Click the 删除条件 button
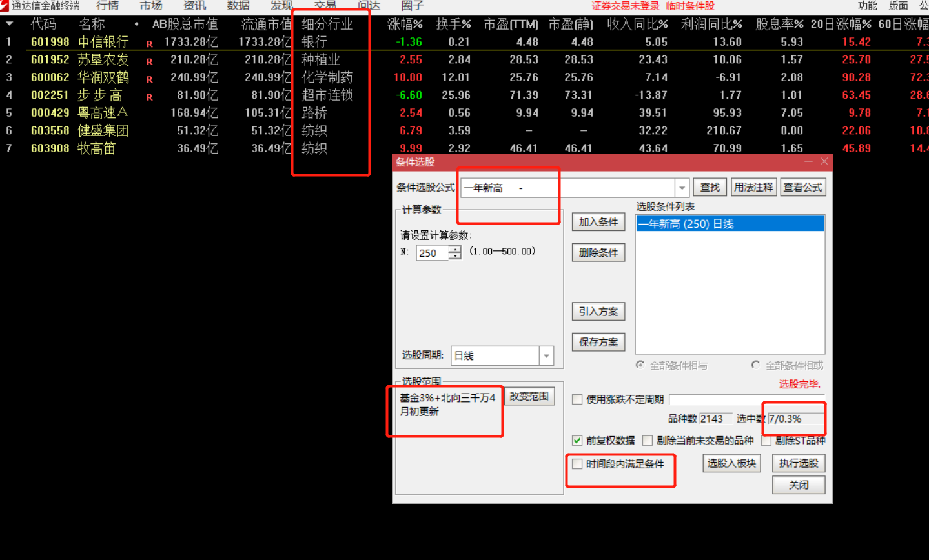Screen dimensions: 929x560 (598, 252)
